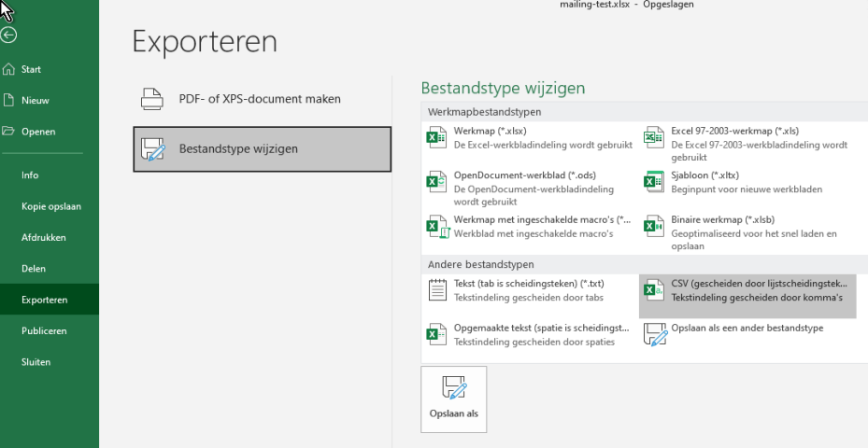Click the OpenDocument-werkblad icon
Screen dimensions: 868x448
(436, 181)
